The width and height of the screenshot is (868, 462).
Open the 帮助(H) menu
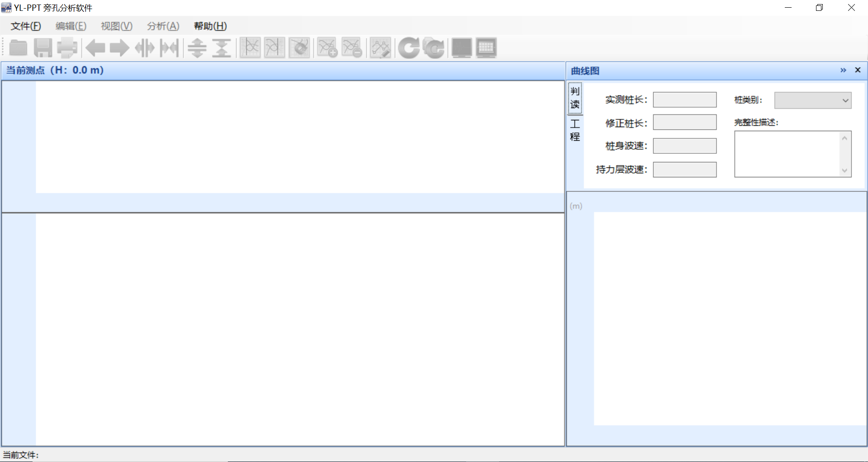coord(210,26)
